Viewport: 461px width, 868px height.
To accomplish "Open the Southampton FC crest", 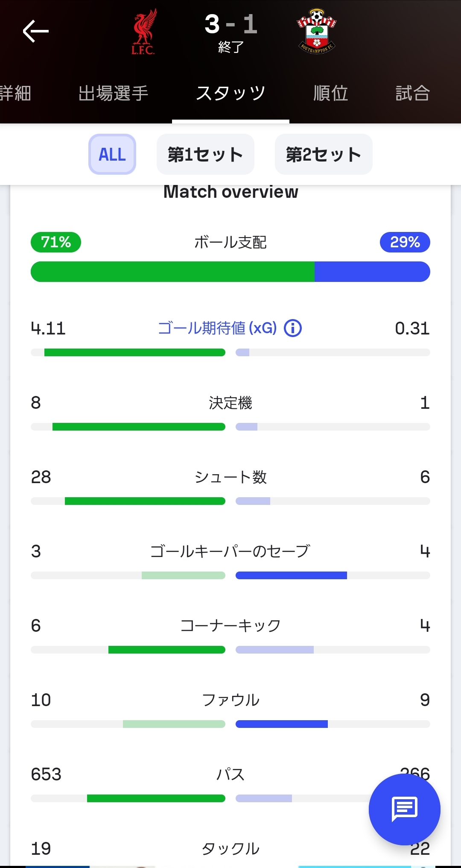I will (316, 31).
